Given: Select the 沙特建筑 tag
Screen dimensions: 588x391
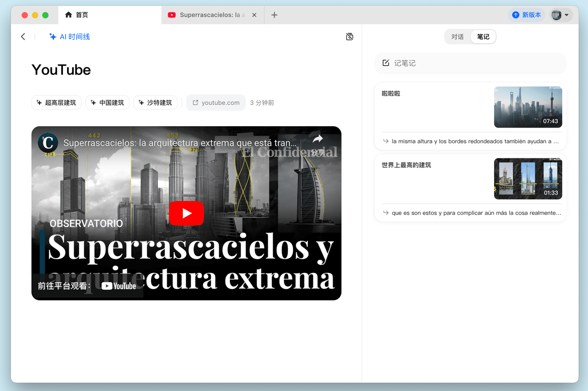Looking at the screenshot, I should pyautogui.click(x=155, y=103).
